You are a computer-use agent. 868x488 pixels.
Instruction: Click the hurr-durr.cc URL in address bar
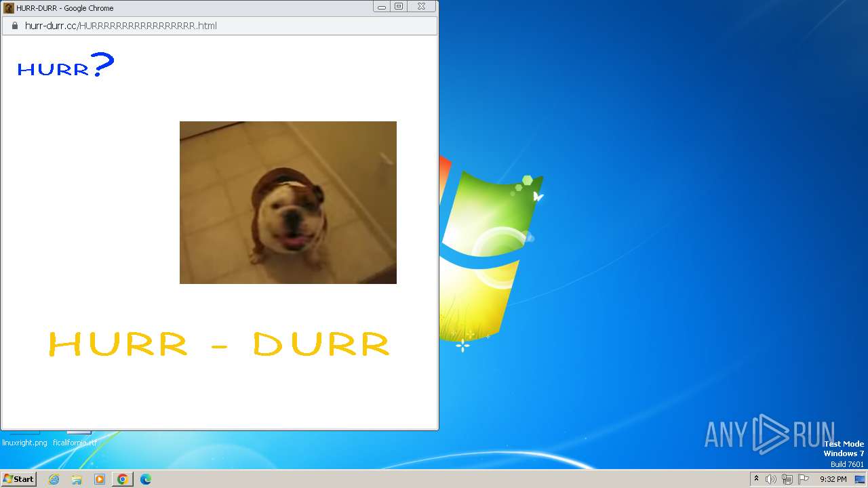(x=121, y=26)
